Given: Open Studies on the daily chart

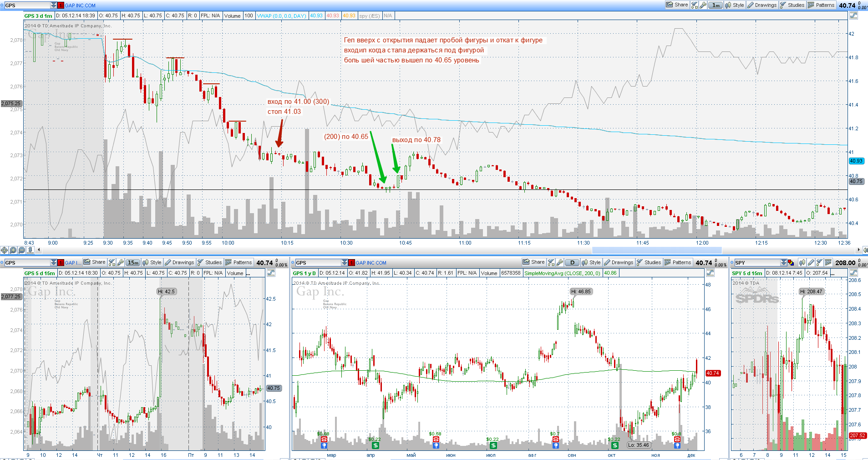Looking at the screenshot, I should click(649, 262).
